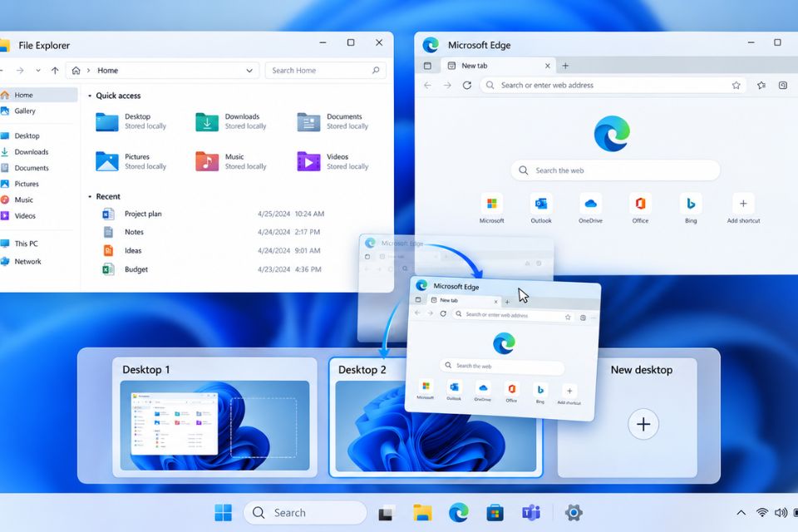Open Bing shortcut on large Edge page
This screenshot has height=532, width=798.
tap(691, 208)
